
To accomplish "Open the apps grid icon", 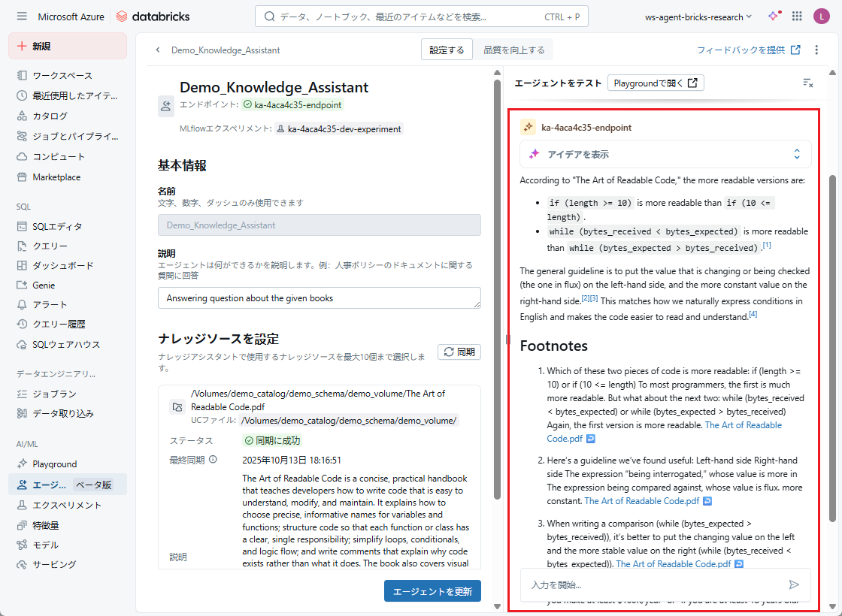I will (x=797, y=17).
